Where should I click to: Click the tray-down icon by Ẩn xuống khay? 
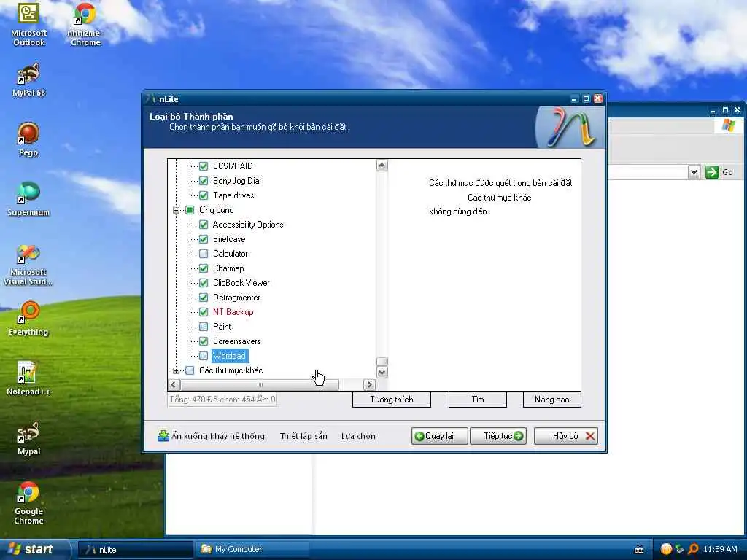[x=163, y=436]
